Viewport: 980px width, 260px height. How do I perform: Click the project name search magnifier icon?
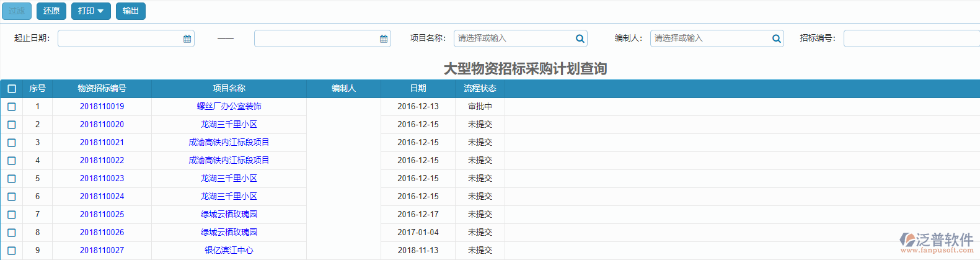(x=580, y=38)
